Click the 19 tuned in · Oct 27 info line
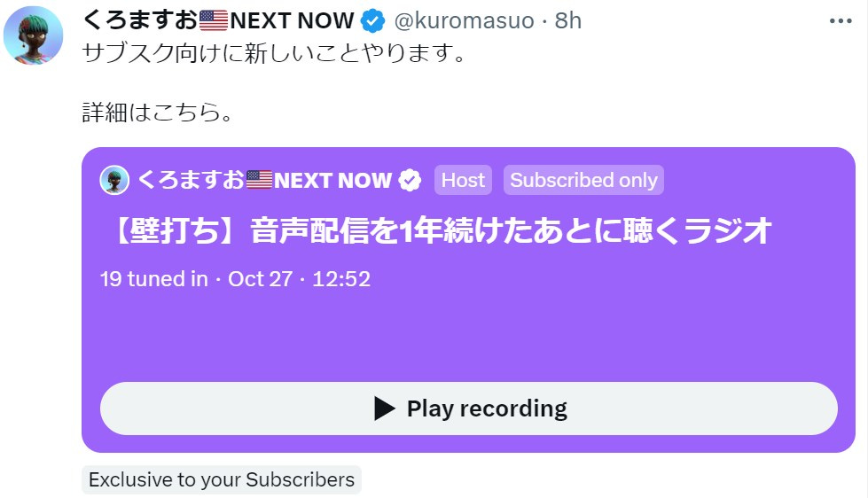 point(235,279)
